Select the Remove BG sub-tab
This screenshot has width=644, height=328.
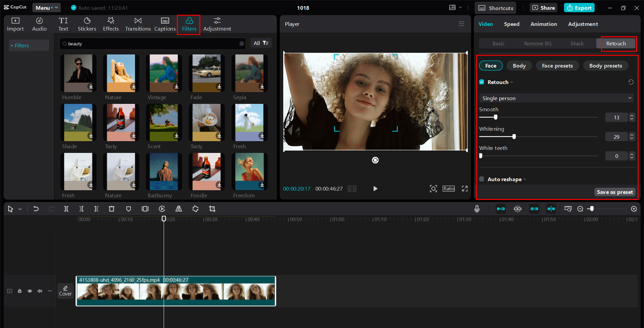pyautogui.click(x=538, y=43)
